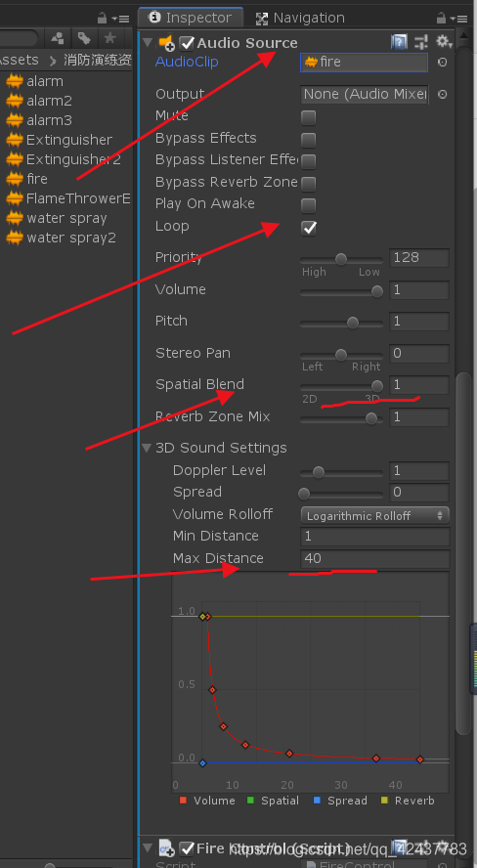Collapse the 3D Sound Settings foldout
The width and height of the screenshot is (477, 868).
click(x=148, y=448)
